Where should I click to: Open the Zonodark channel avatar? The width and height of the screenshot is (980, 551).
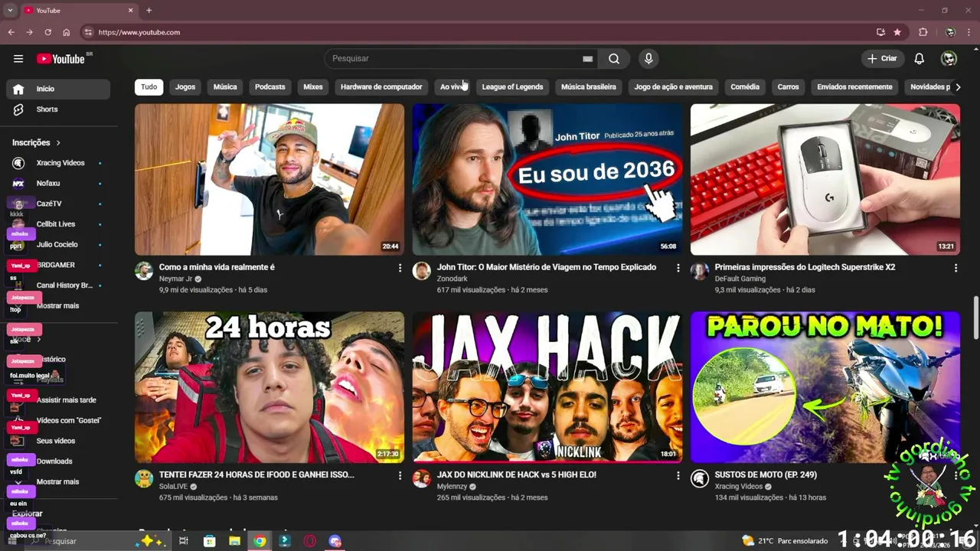[422, 271]
